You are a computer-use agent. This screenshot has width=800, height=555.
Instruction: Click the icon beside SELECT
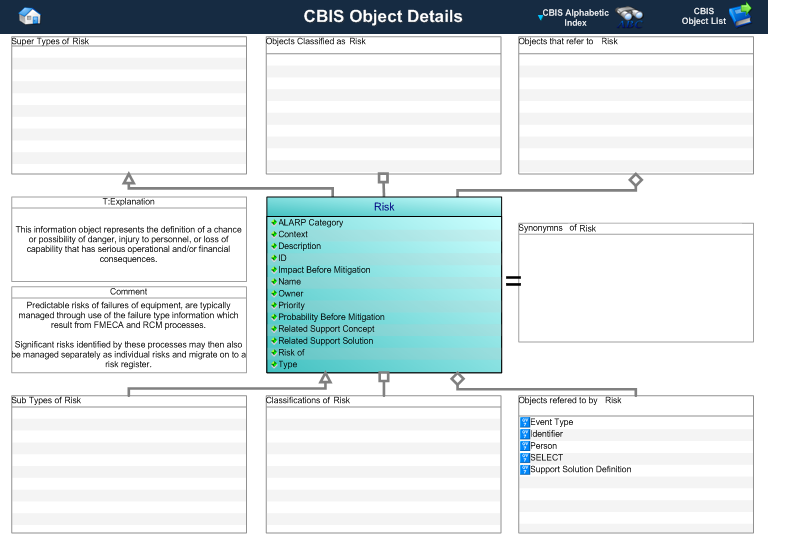(524, 458)
